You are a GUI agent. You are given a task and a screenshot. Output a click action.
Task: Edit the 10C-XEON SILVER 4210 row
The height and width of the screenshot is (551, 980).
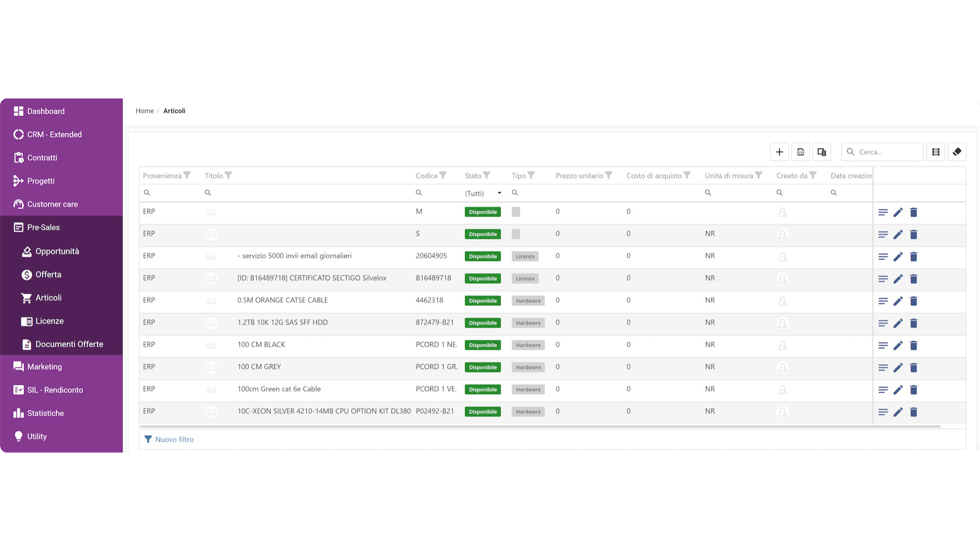tap(898, 412)
